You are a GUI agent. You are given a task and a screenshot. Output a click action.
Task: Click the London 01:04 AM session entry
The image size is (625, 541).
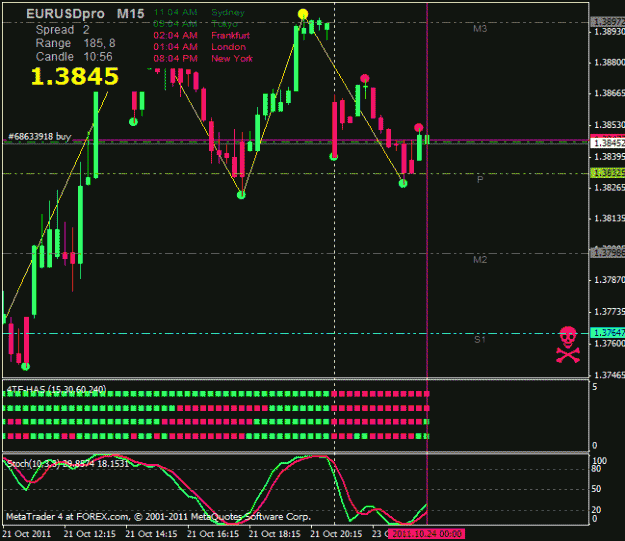pyautogui.click(x=200, y=47)
